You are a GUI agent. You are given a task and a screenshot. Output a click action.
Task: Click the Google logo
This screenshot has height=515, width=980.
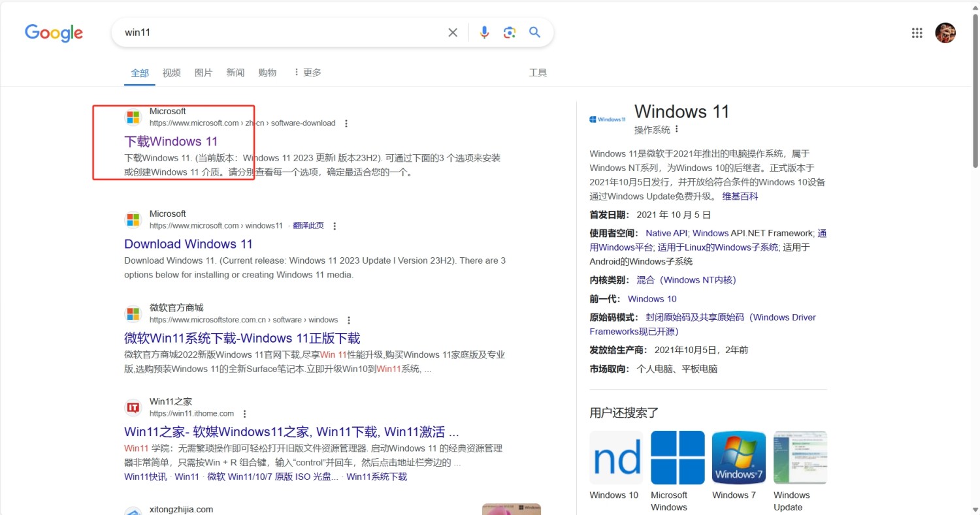(54, 33)
